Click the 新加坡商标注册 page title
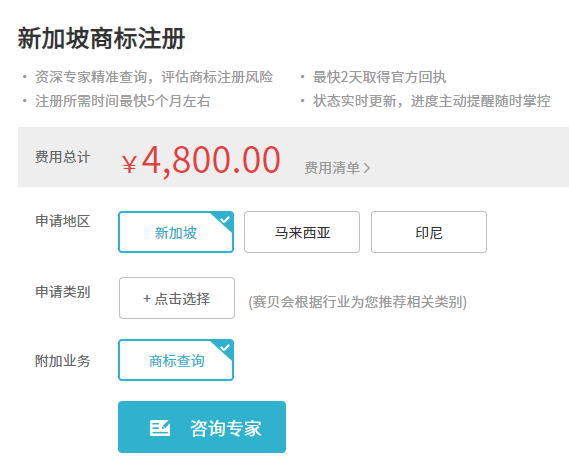 pos(101,38)
